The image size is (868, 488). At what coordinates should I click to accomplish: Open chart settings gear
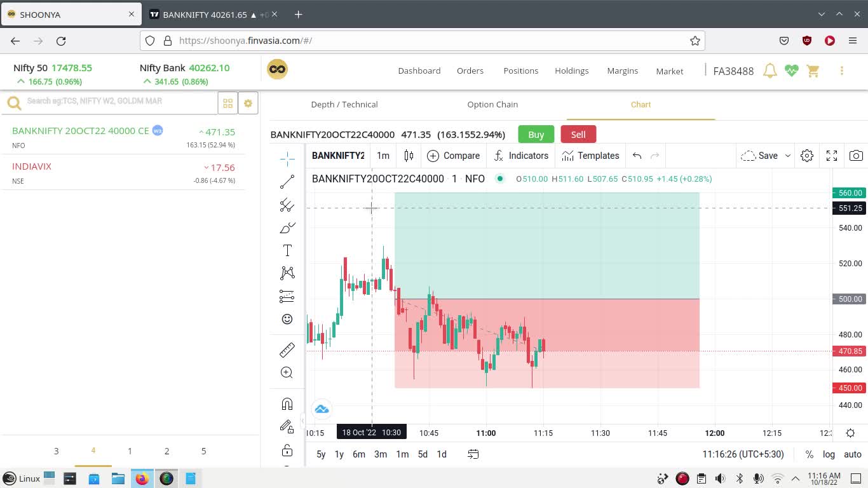[x=807, y=156]
